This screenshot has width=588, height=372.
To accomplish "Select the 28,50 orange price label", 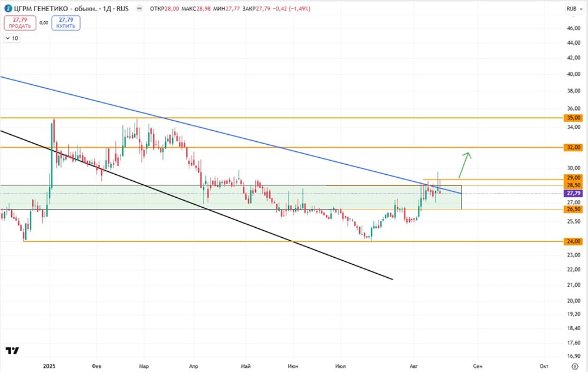I will (x=574, y=185).
